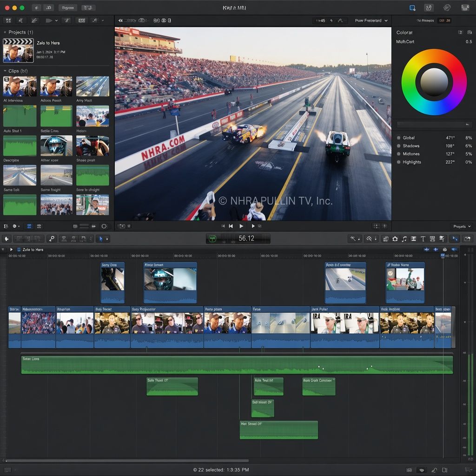This screenshot has width=476, height=476.
Task: Click the 56.12 timecode field
Action: pyautogui.click(x=246, y=238)
